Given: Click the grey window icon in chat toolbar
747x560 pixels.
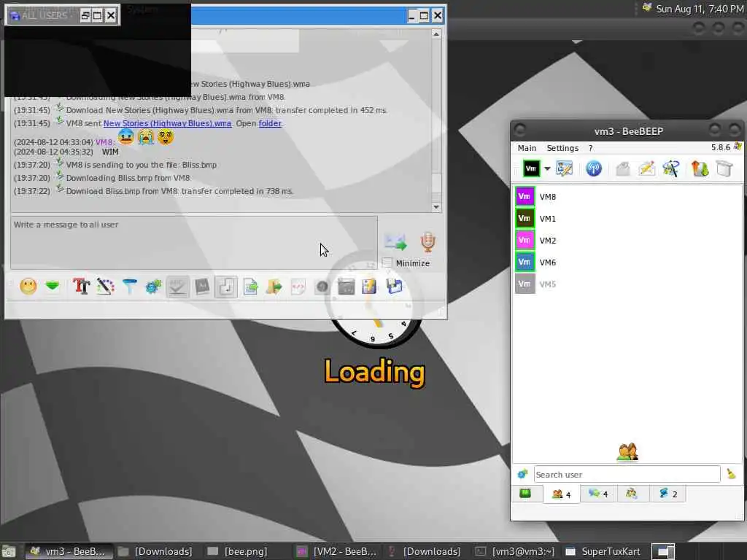Looking at the screenshot, I should pos(347,287).
